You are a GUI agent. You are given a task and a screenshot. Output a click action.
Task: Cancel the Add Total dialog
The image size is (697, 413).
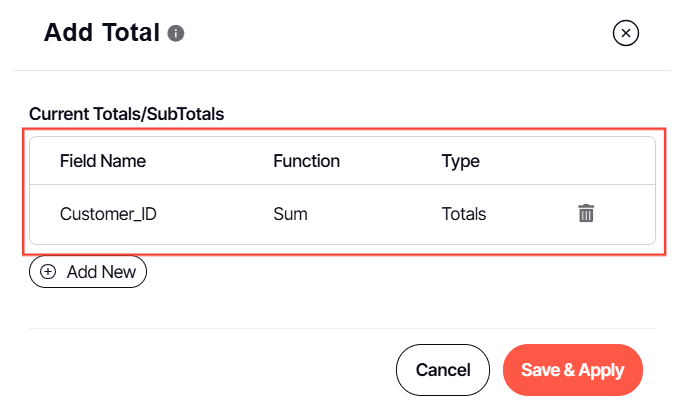point(443,370)
